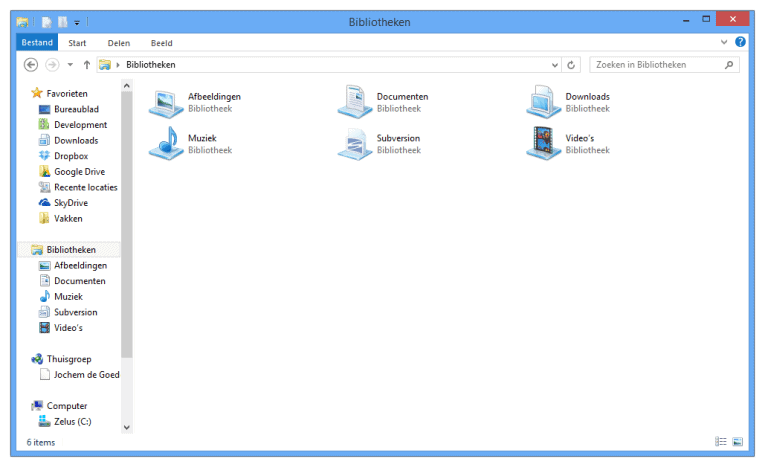Click the '6 items' status bar text
The width and height of the screenshot is (768, 470).
point(41,442)
